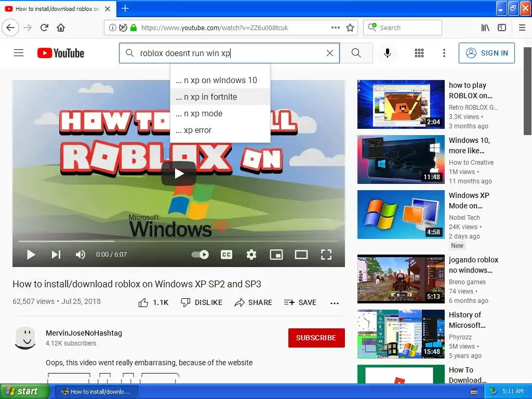532x399 pixels.
Task: Open the YouTube apps grid icon
Action: [419, 53]
